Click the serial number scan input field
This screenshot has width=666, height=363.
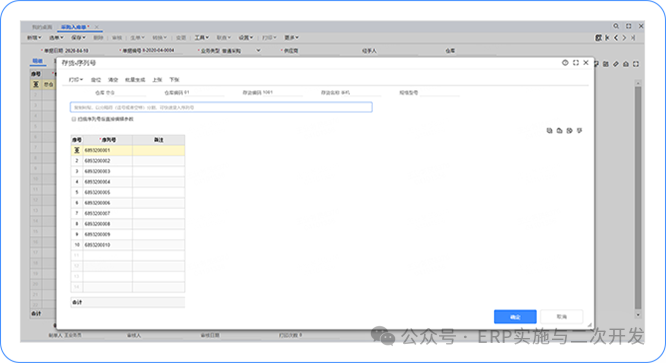point(221,107)
